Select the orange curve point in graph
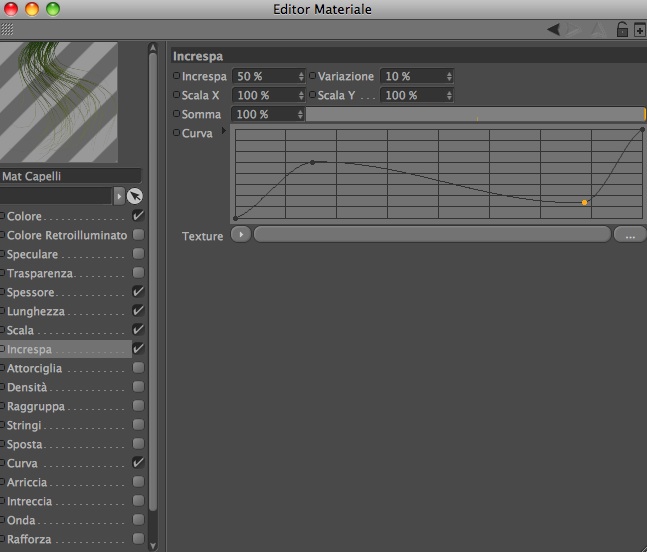This screenshot has width=647, height=552. [x=584, y=202]
